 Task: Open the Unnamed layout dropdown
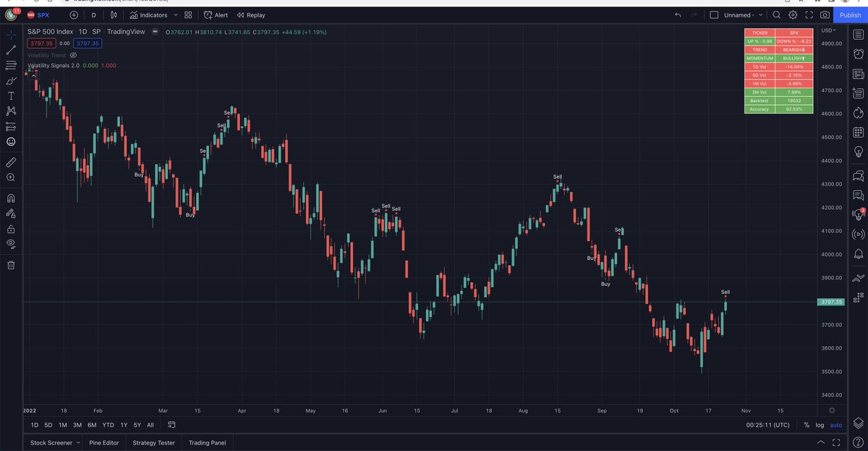[x=744, y=14]
